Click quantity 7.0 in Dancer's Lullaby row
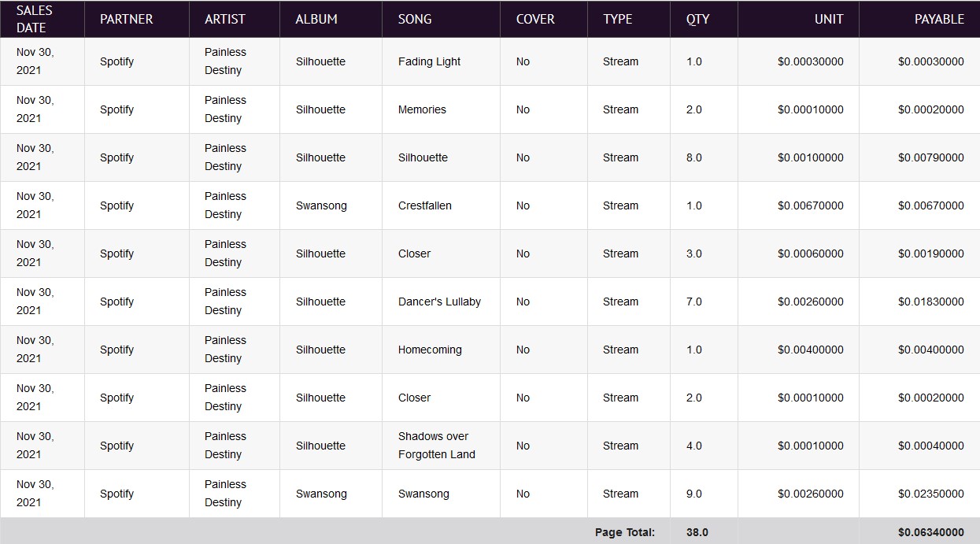Screen dimensions: 980x544 pos(693,302)
